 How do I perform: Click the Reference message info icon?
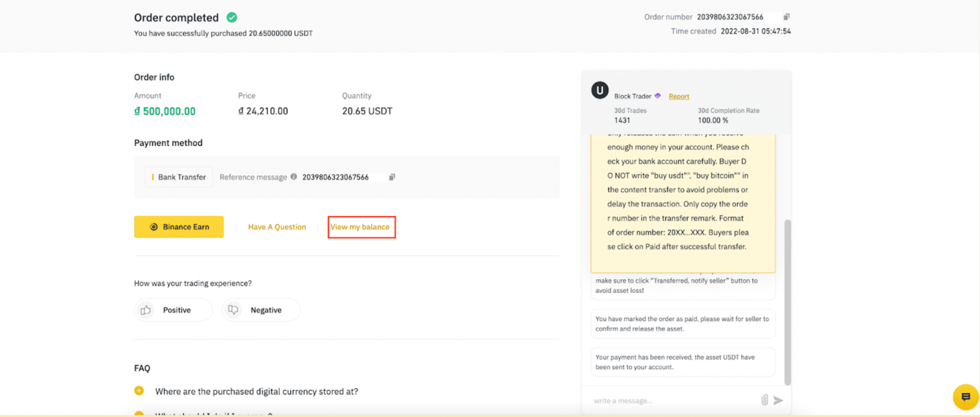(x=294, y=177)
